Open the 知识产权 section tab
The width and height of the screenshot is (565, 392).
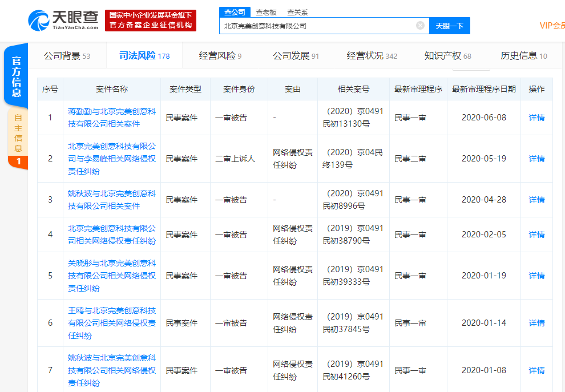447,56
